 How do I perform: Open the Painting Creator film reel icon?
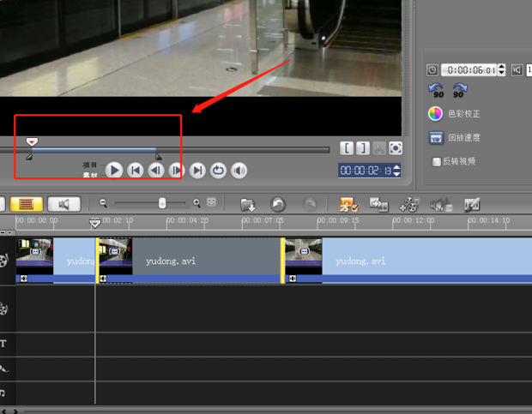[x=409, y=204]
